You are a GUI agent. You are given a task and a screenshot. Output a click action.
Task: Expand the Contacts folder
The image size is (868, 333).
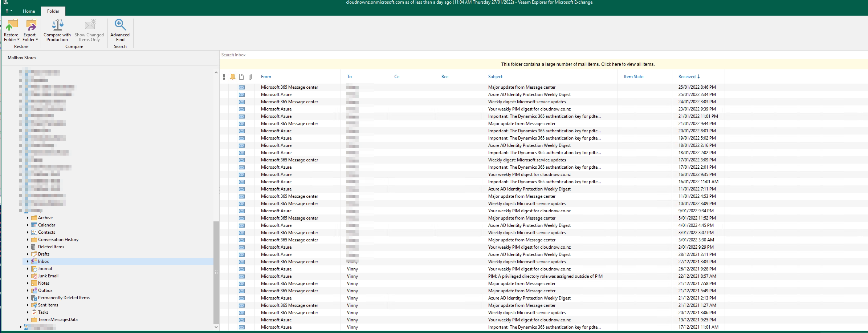[28, 232]
